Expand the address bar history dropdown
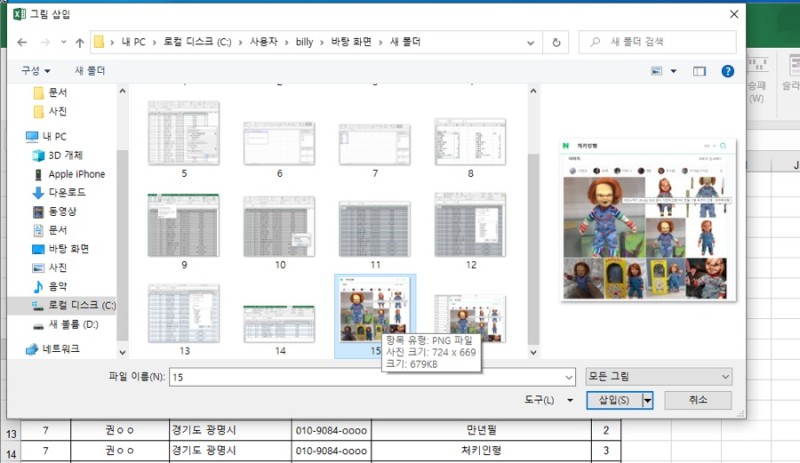 (x=531, y=42)
